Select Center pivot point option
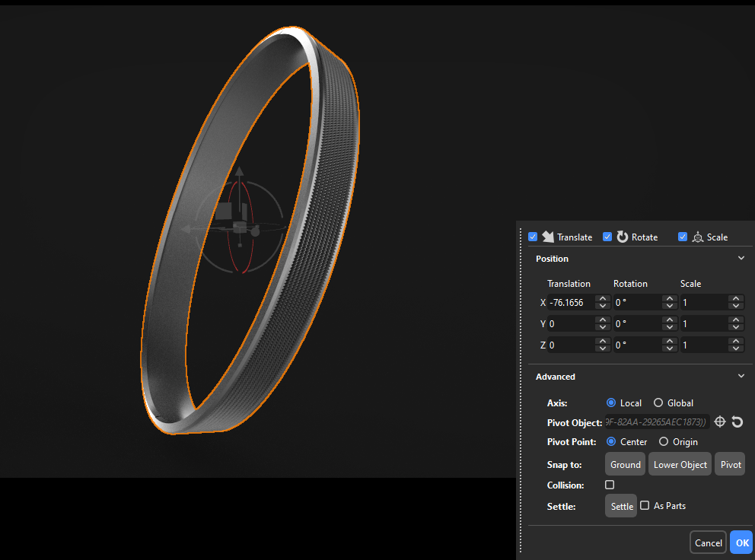This screenshot has height=560, width=755. pyautogui.click(x=611, y=441)
